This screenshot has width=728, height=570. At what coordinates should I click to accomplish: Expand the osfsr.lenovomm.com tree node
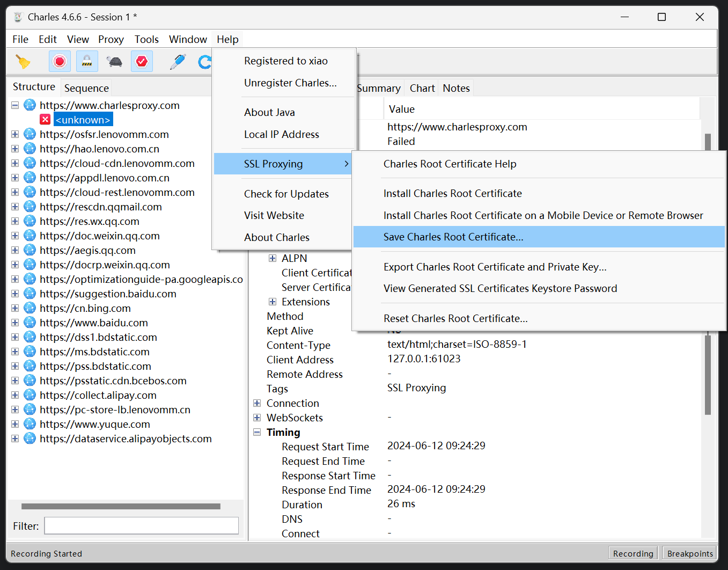(x=15, y=134)
